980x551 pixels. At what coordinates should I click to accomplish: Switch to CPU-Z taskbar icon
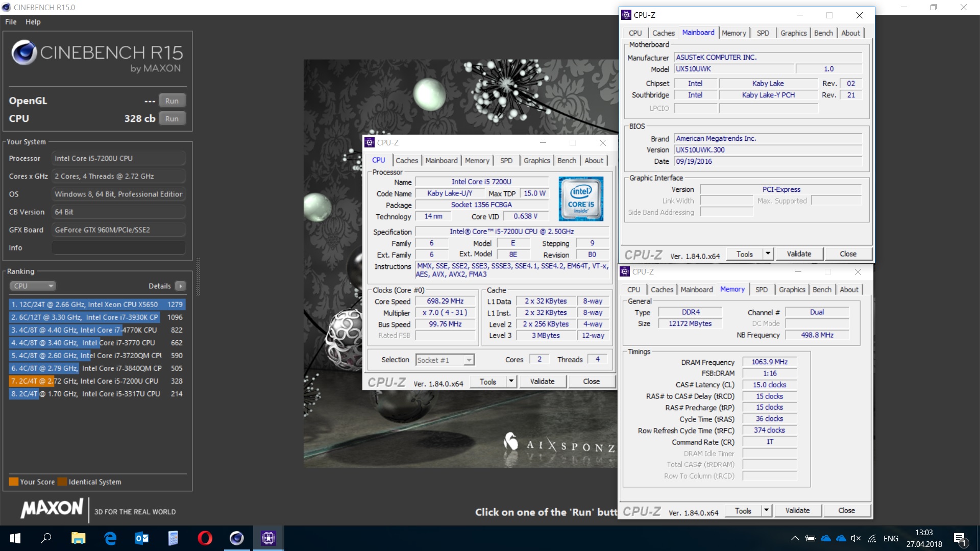pos(268,538)
